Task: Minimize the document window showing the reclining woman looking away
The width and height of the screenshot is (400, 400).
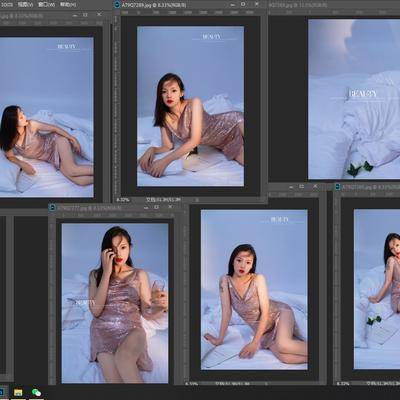Action: 75,15
